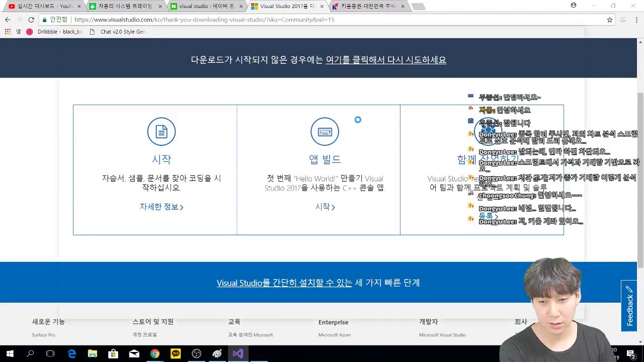Click the 앱 빌드 card heading
Viewport: 644px width, 362px height.
tap(325, 159)
